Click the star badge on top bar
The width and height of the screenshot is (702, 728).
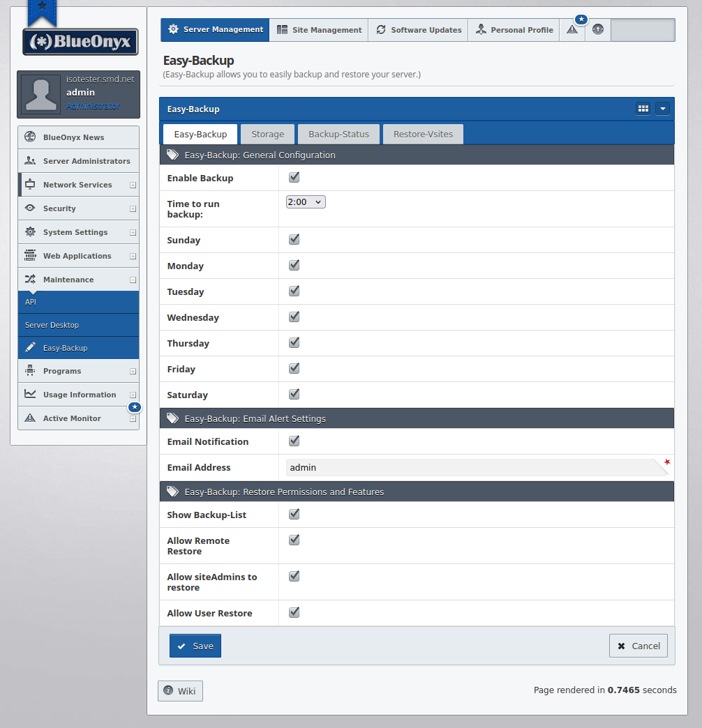point(581,20)
